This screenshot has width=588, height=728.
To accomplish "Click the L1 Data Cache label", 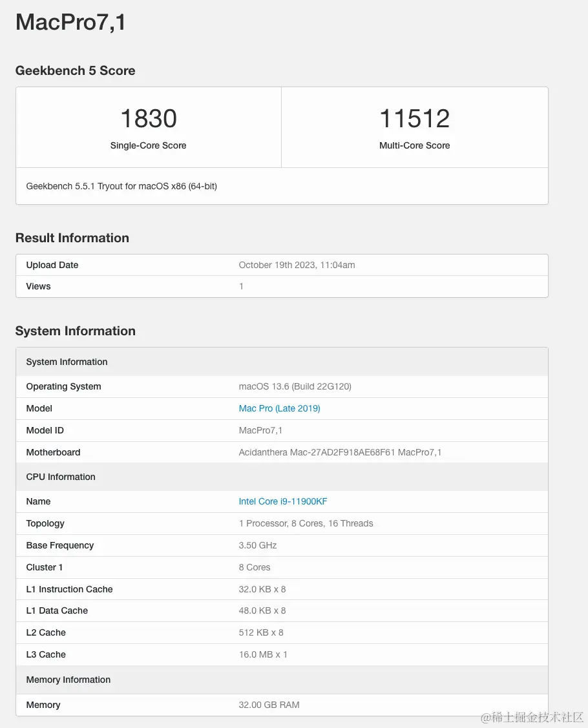I will [57, 610].
